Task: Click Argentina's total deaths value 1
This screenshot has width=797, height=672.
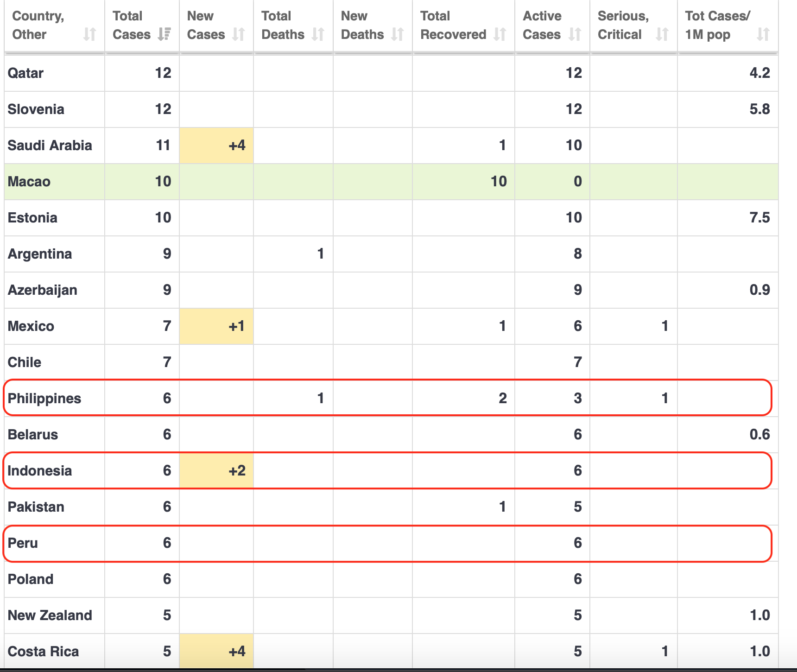Action: pos(320,254)
